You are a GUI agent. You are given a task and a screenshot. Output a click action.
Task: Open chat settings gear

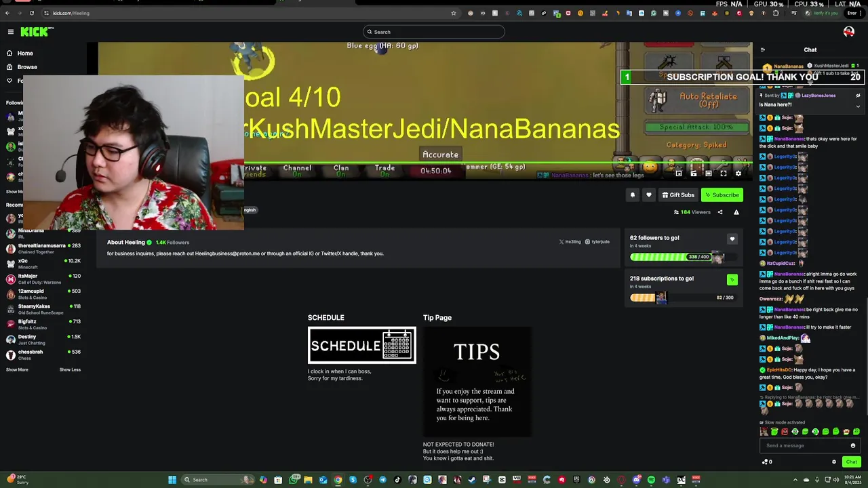(834, 462)
